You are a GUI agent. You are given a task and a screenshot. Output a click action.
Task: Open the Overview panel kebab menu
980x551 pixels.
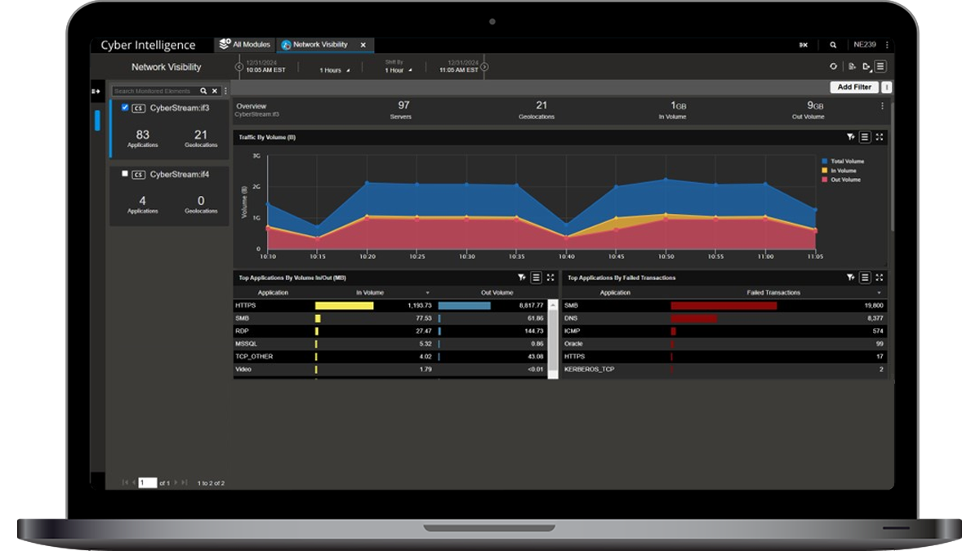[882, 106]
